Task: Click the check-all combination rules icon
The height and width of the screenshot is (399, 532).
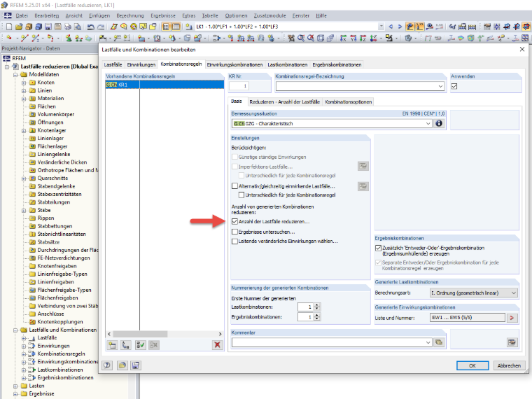Action: point(140,345)
